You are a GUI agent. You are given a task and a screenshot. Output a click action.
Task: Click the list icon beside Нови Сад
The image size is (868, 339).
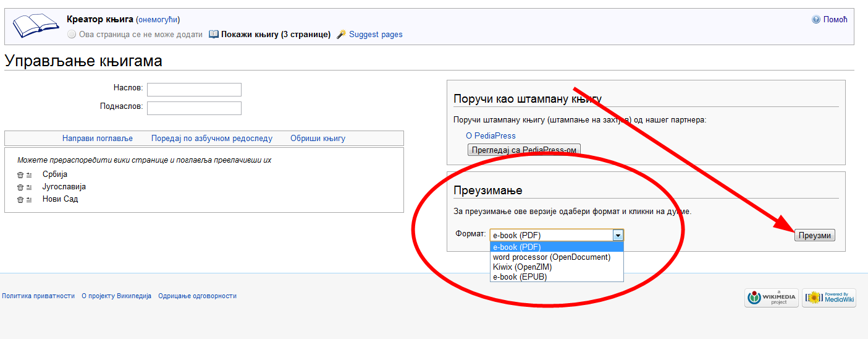click(29, 200)
